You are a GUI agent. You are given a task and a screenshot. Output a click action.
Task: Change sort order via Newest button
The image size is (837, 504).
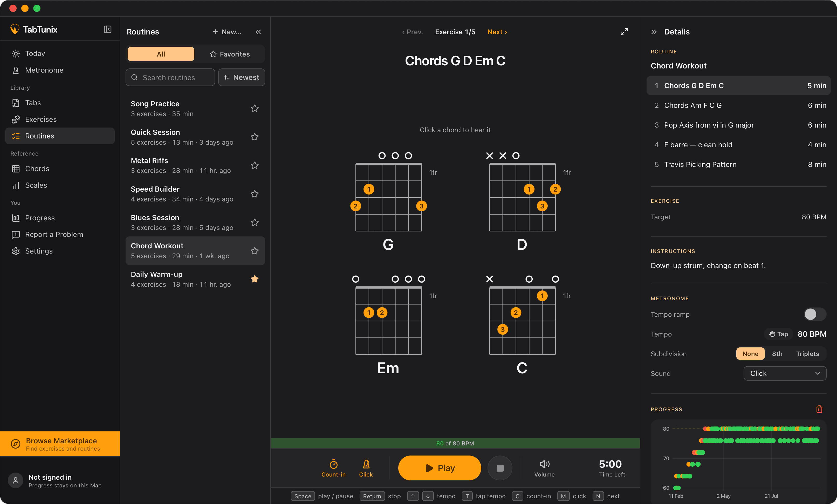click(242, 77)
